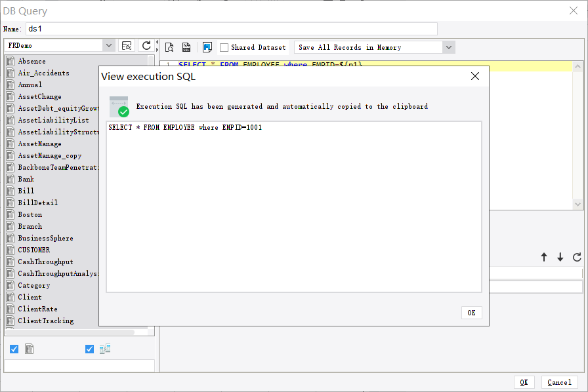Image resolution: width=588 pixels, height=392 pixels.
Task: Open the Save All Records in Memory dropdown
Action: 448,47
